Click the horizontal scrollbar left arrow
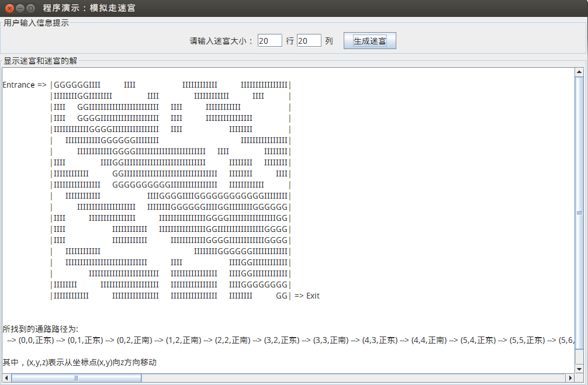 pyautogui.click(x=6, y=379)
